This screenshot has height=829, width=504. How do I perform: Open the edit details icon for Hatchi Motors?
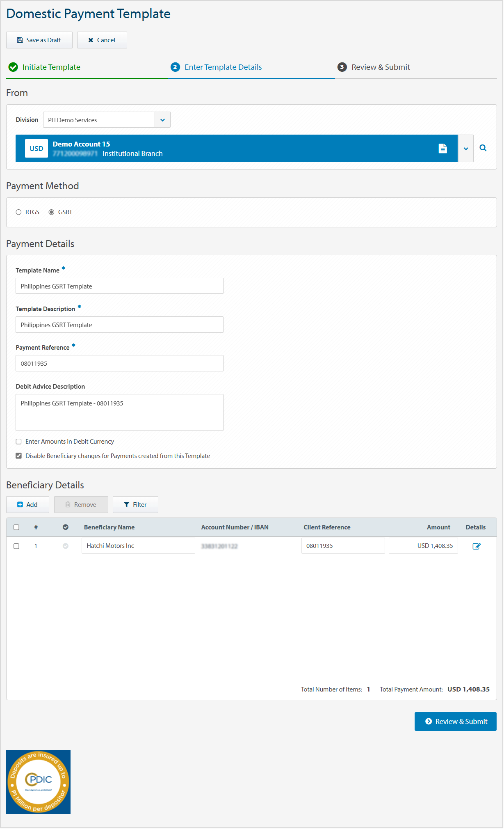pos(476,546)
